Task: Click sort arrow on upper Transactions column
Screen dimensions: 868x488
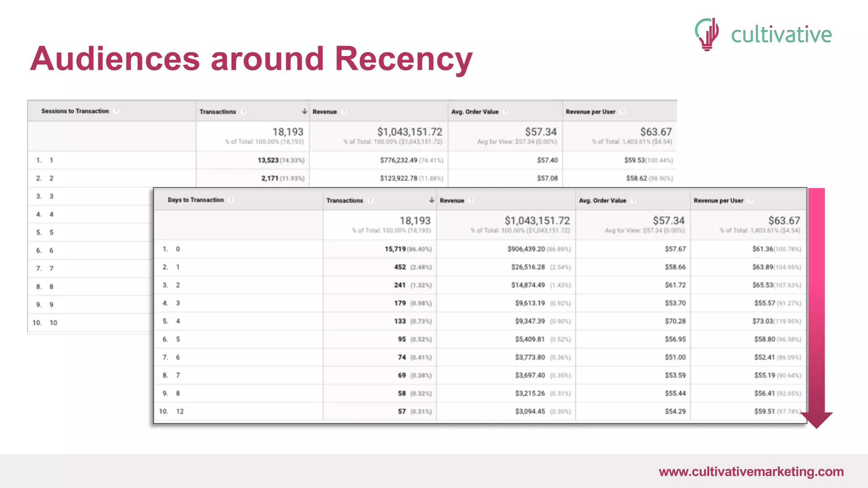Action: click(x=304, y=111)
